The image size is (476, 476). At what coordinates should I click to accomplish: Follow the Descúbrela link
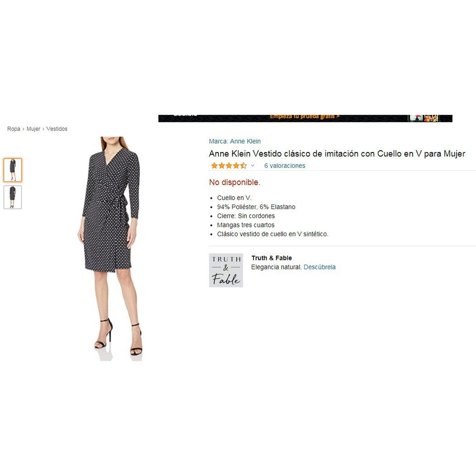click(319, 267)
